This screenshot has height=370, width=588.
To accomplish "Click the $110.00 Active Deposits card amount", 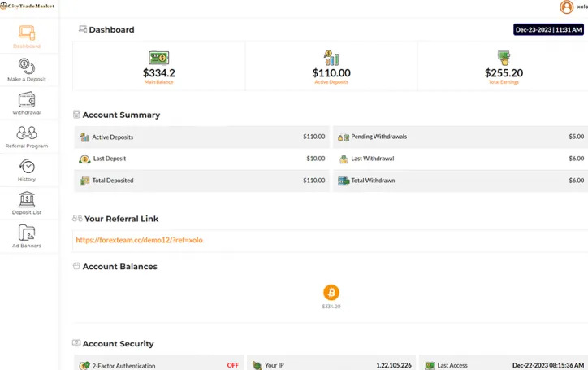I will pyautogui.click(x=331, y=73).
